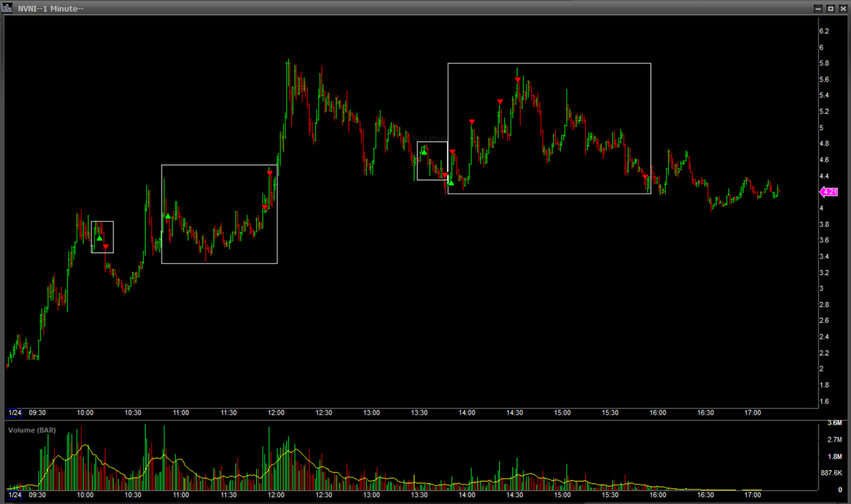This screenshot has width=851, height=504.
Task: Select the 1/24 date label under price chart
Action: tap(14, 413)
